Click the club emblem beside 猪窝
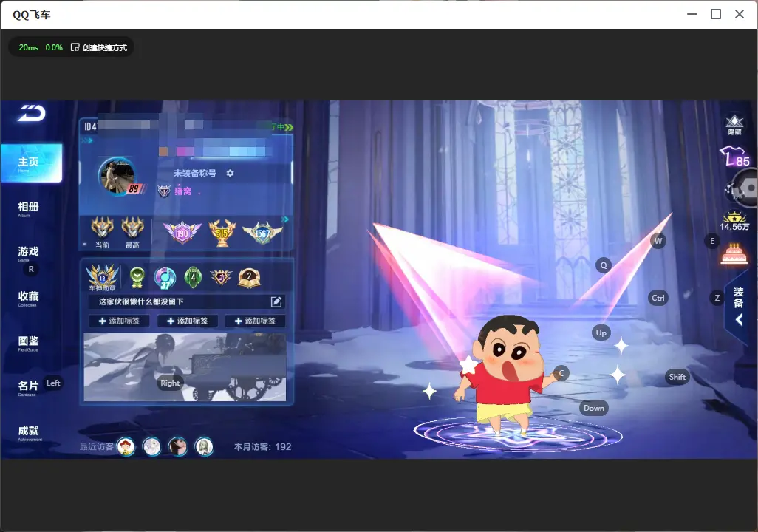Image resolution: width=758 pixels, height=532 pixels. click(x=164, y=191)
